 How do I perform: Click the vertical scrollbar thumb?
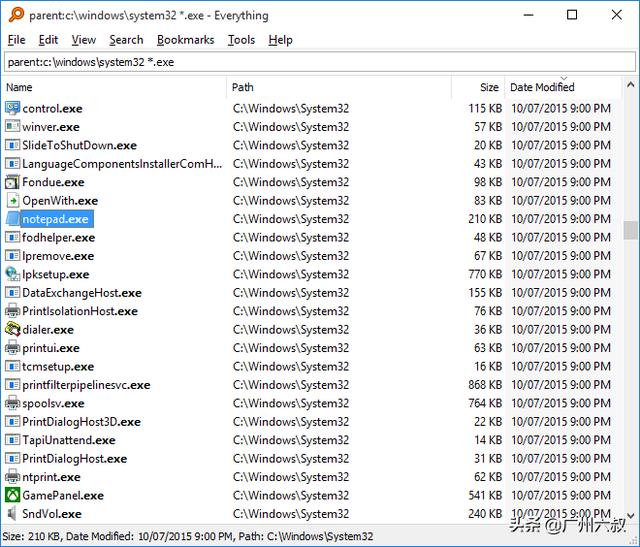click(x=630, y=230)
